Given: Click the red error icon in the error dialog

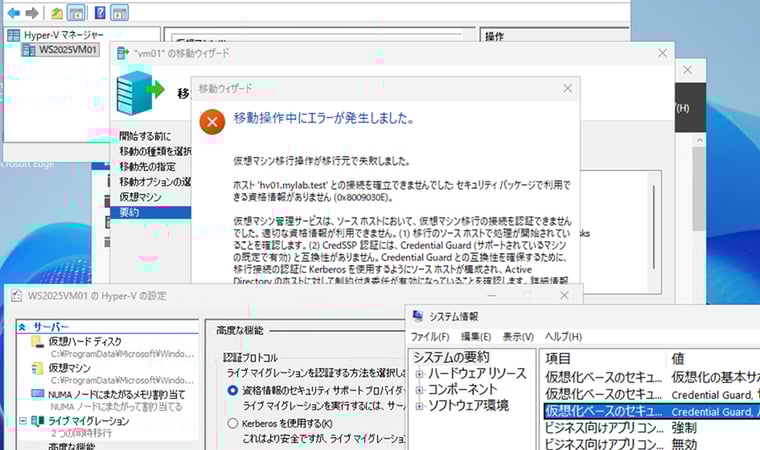Looking at the screenshot, I should [212, 122].
